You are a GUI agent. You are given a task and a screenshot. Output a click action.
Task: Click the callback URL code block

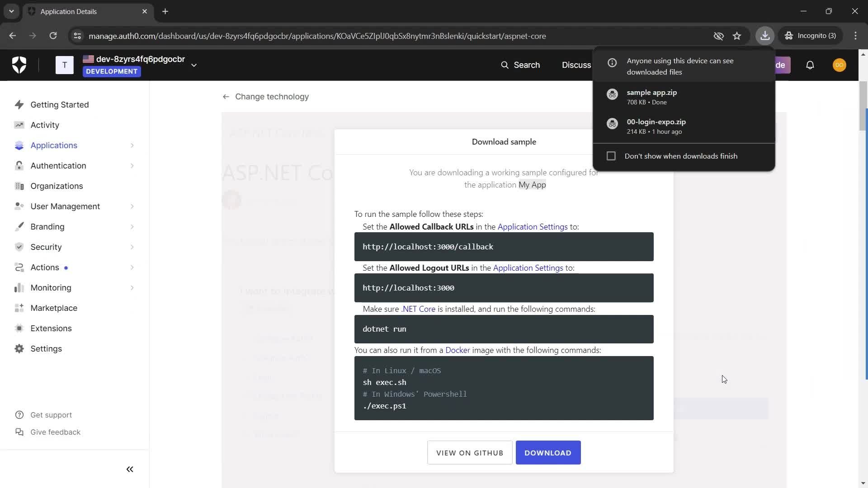[x=504, y=247]
